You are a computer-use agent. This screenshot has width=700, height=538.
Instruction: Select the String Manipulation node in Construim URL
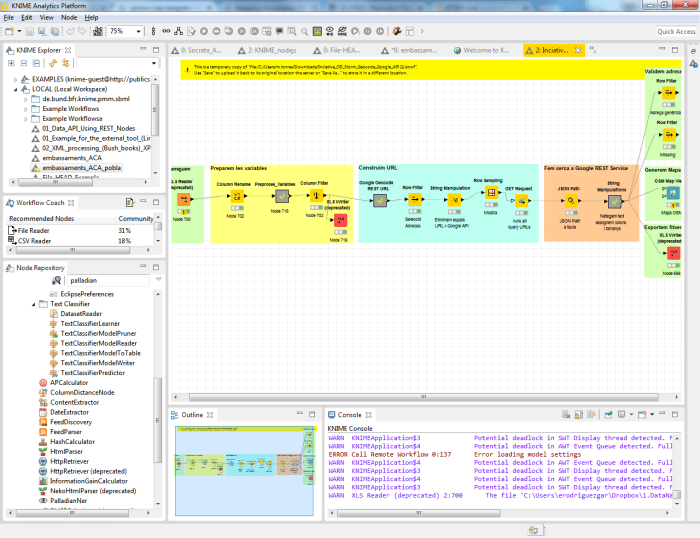tap(456, 200)
